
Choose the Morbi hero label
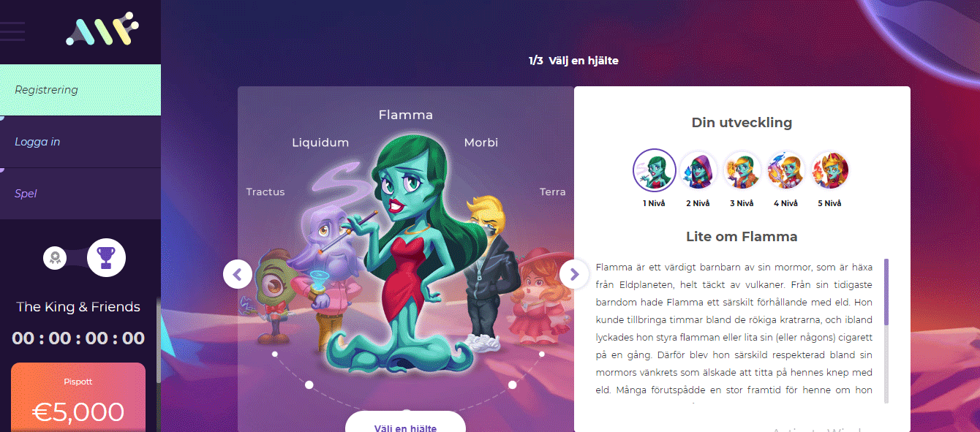[481, 143]
